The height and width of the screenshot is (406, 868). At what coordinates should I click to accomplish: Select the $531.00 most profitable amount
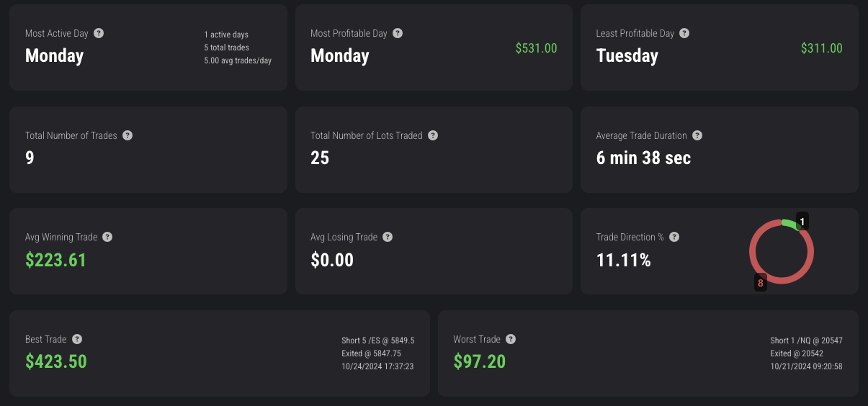[x=536, y=48]
